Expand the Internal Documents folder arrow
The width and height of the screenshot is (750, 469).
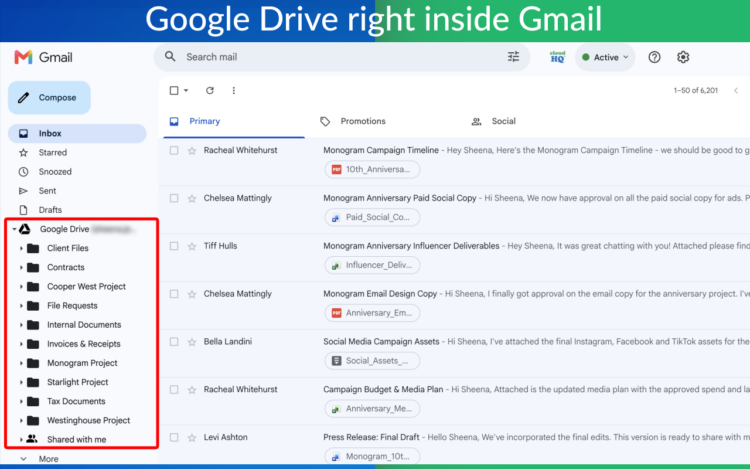click(x=21, y=325)
